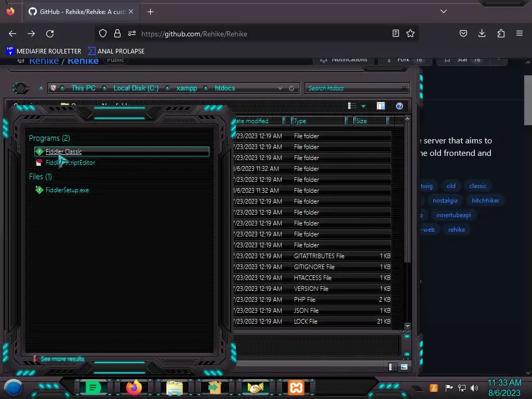Expand Explorer address history dropdown
The width and height of the screenshot is (532, 399).
tap(280, 88)
